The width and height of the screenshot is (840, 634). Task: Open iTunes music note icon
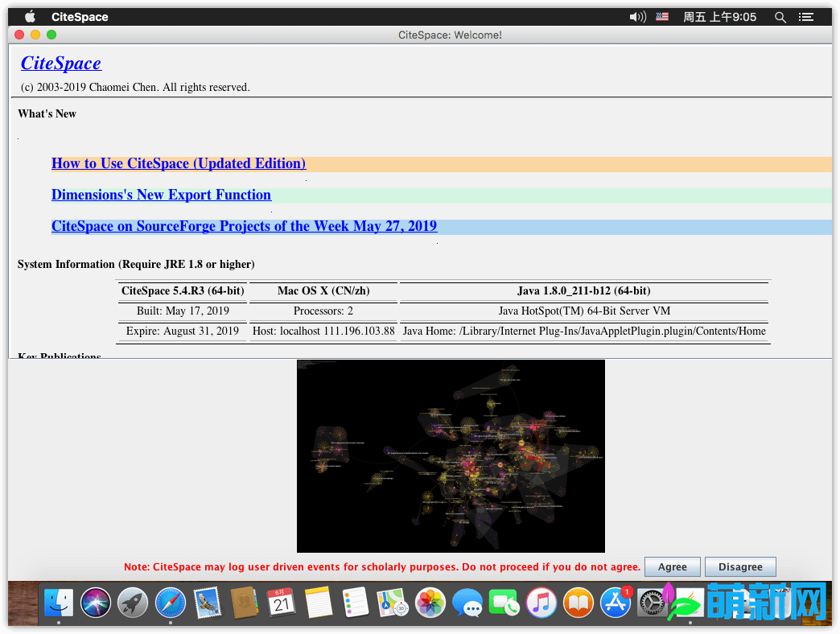point(541,603)
